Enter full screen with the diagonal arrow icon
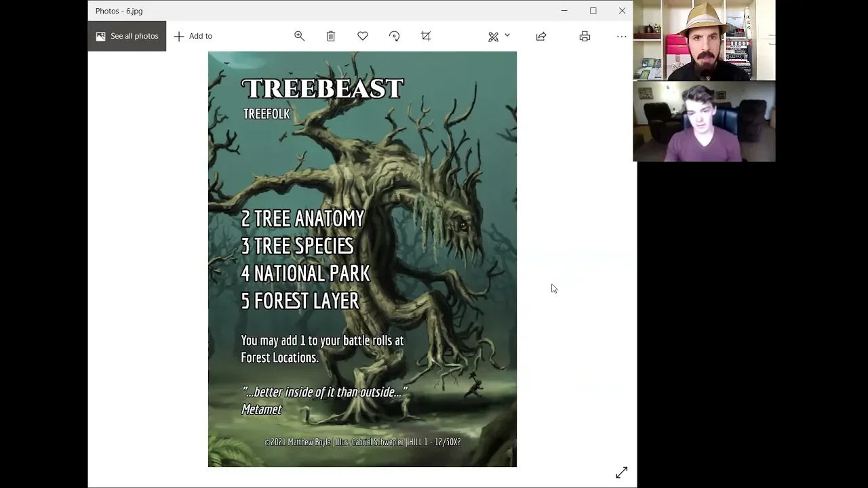The image size is (868, 488). coord(621,472)
